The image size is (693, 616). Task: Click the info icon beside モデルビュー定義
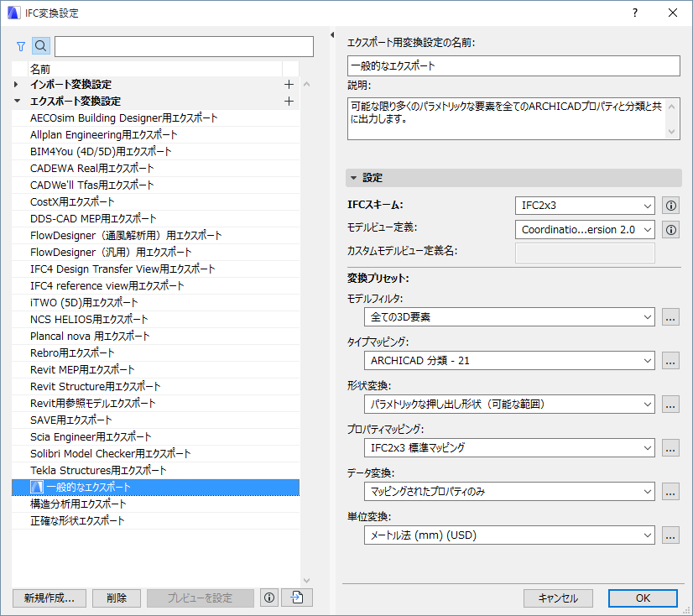point(670,229)
